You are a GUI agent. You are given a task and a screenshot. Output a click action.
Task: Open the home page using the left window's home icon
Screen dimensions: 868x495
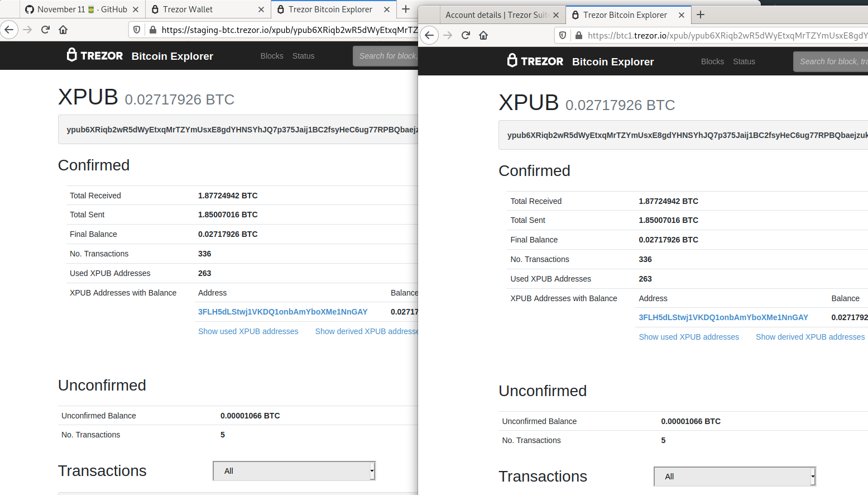63,30
